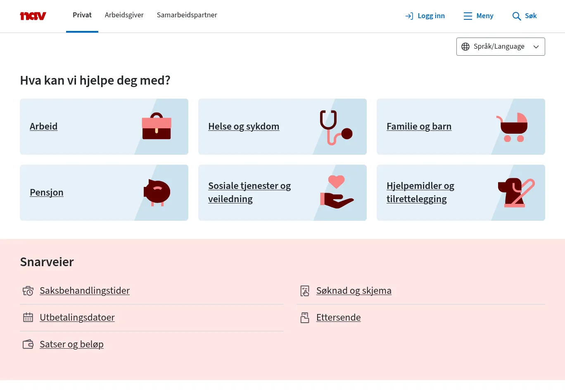
Task: Click the calendar icon beside Utbetalingsdatoer
Action: point(28,317)
